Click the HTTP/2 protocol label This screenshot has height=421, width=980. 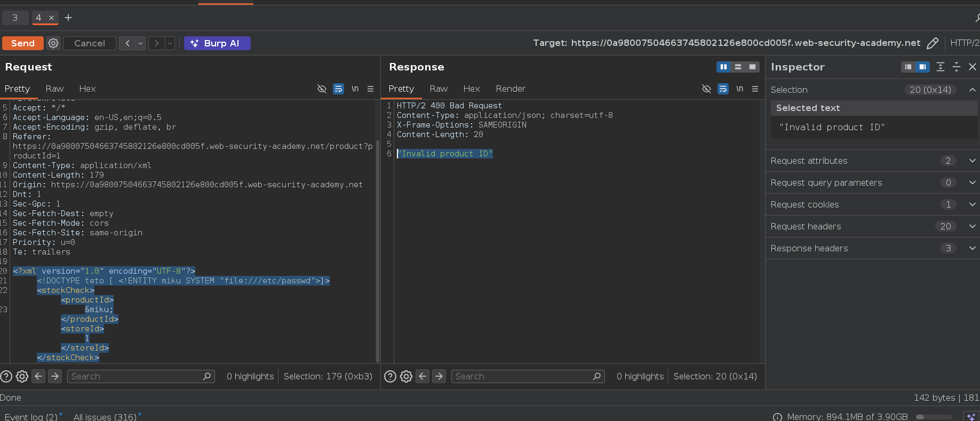[965, 43]
